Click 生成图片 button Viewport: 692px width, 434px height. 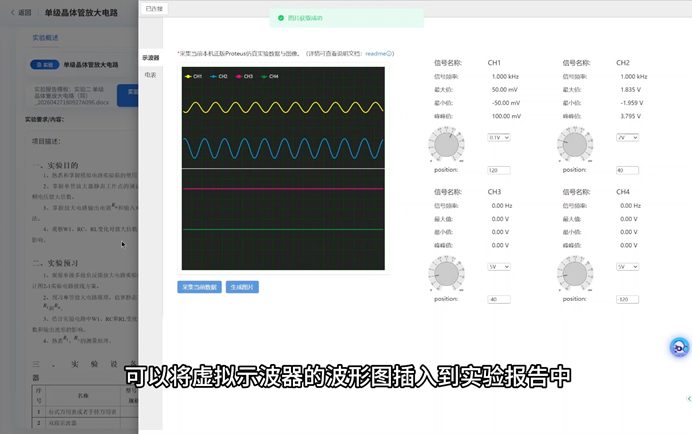pyautogui.click(x=242, y=287)
